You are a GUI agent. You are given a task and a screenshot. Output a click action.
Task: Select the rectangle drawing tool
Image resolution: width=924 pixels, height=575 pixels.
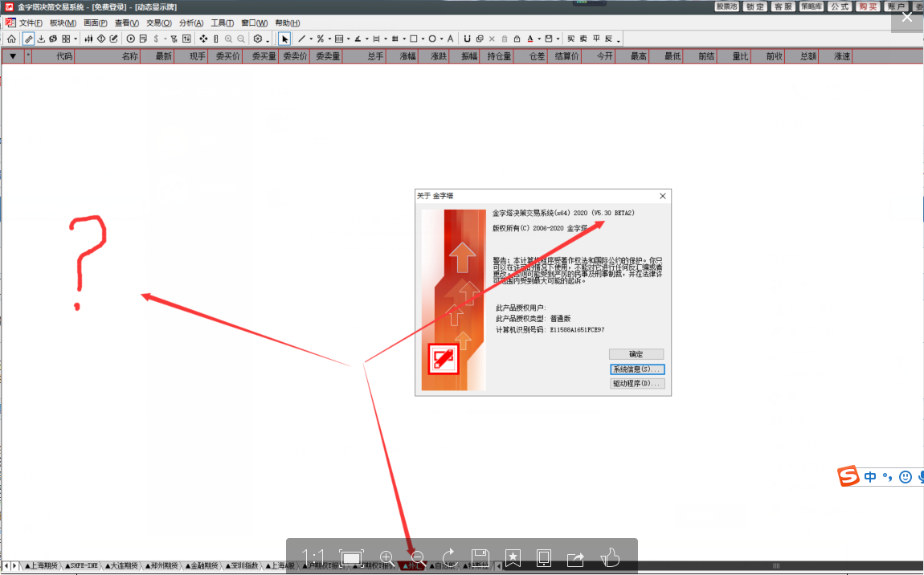[x=414, y=39]
